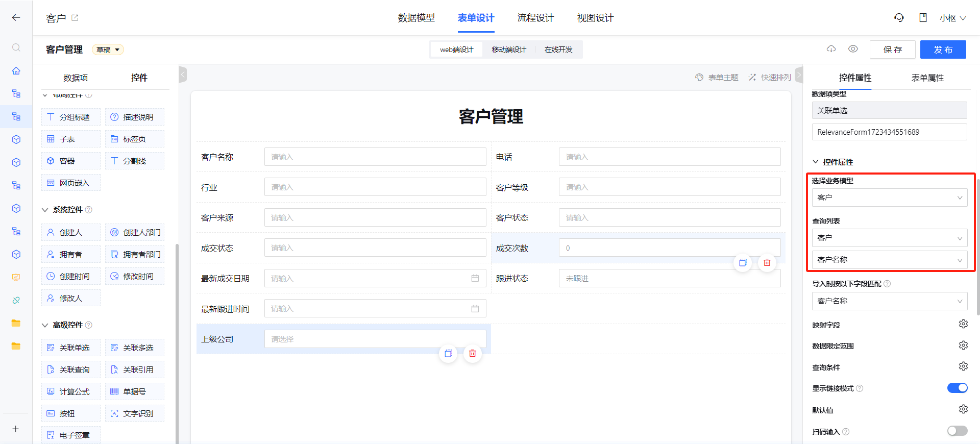This screenshot has height=444, width=980.
Task: Select the 关联查询 control
Action: (x=71, y=369)
